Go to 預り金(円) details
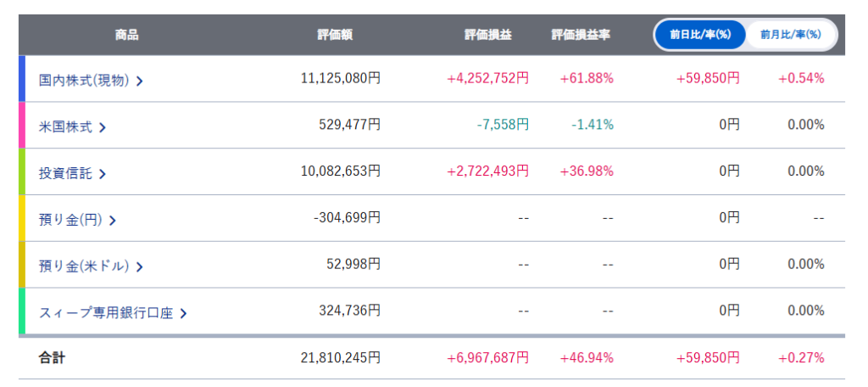The image size is (868, 387). coord(71,221)
